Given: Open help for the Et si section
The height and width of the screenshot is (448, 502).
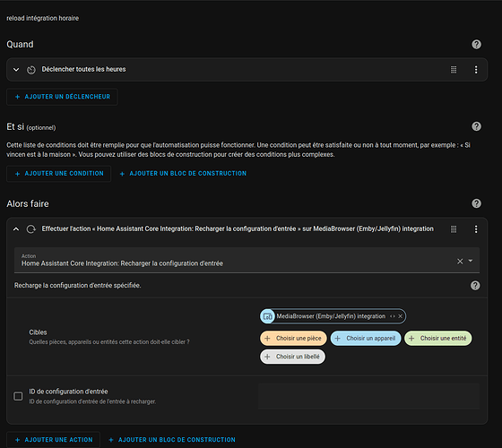Looking at the screenshot, I should pos(476,126).
